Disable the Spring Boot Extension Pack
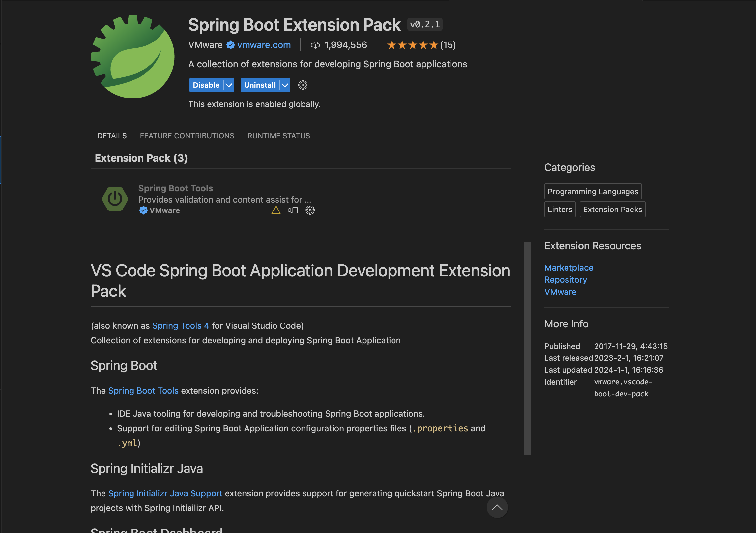The height and width of the screenshot is (533, 756). click(206, 85)
